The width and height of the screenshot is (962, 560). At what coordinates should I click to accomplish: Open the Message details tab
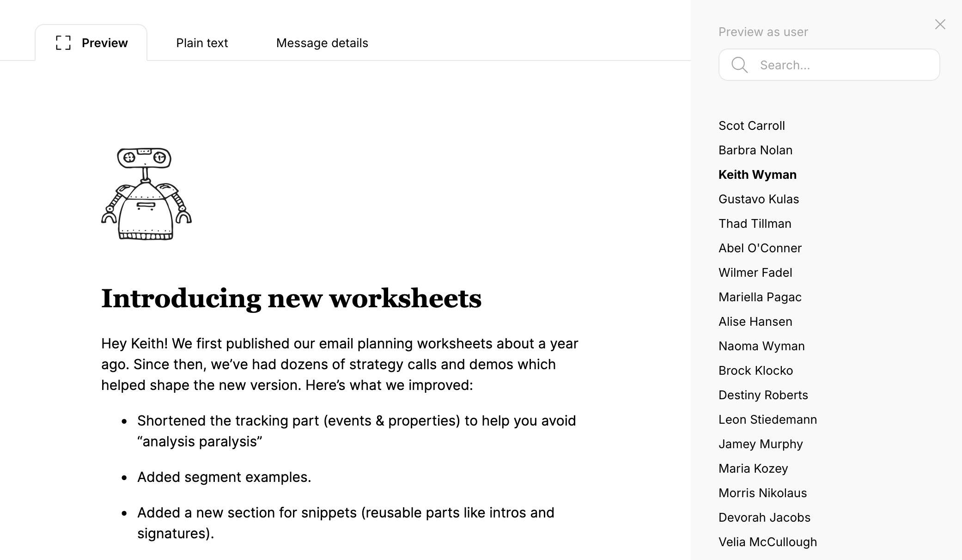point(322,43)
